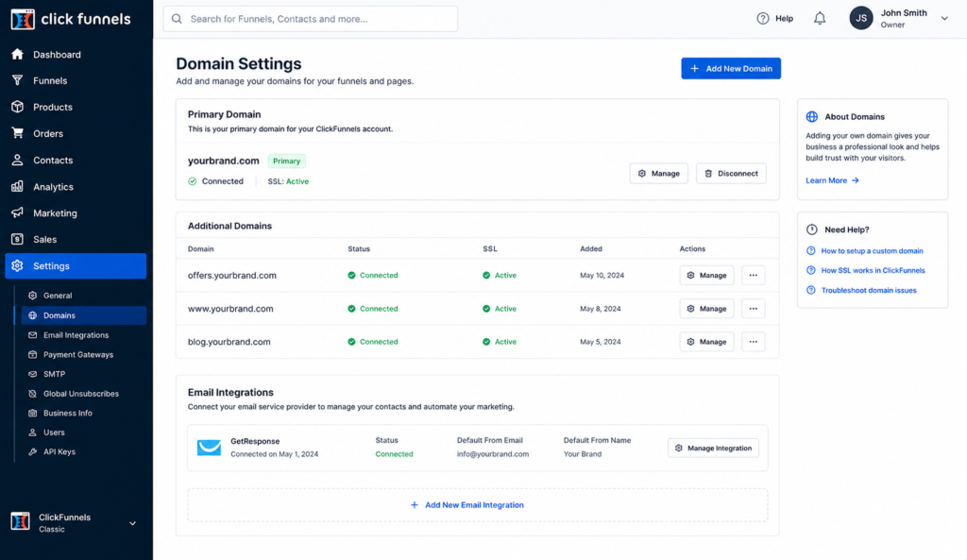Click the ClickFunnels logo icon

pos(23,19)
